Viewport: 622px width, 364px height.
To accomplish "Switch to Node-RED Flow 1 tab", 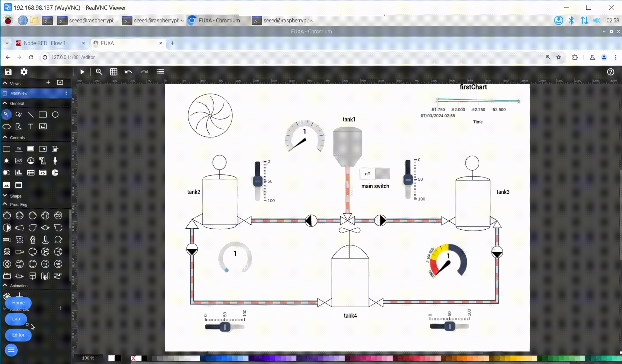I will [45, 43].
